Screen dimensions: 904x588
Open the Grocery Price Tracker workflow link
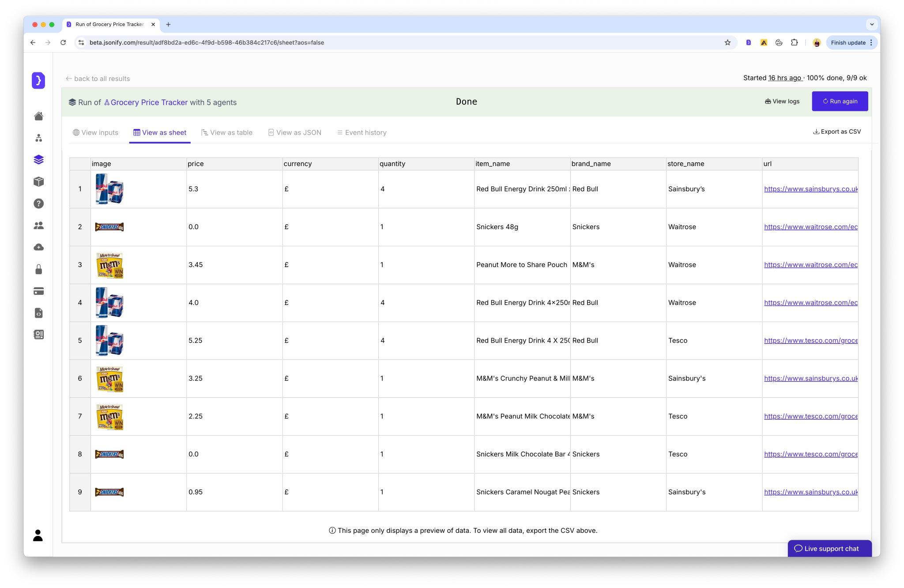tap(146, 102)
